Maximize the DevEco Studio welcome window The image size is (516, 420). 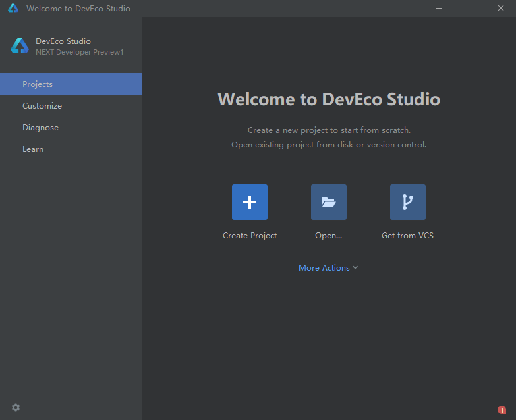click(x=470, y=9)
